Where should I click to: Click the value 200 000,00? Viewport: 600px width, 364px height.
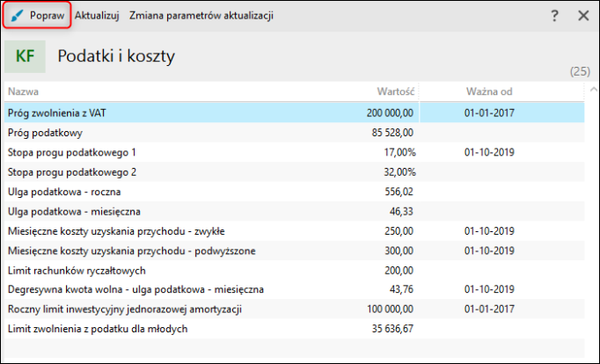tap(390, 113)
